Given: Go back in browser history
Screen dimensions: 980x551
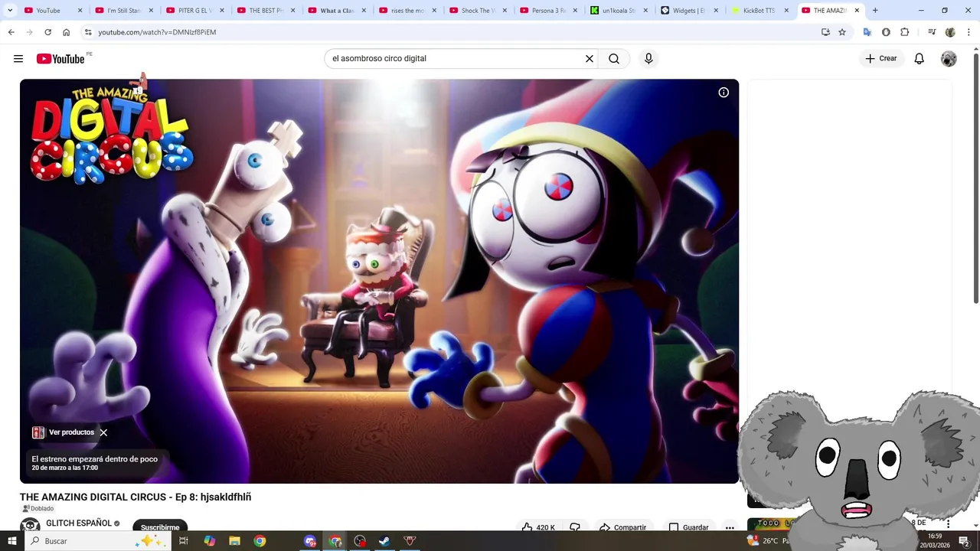Looking at the screenshot, I should (x=11, y=32).
